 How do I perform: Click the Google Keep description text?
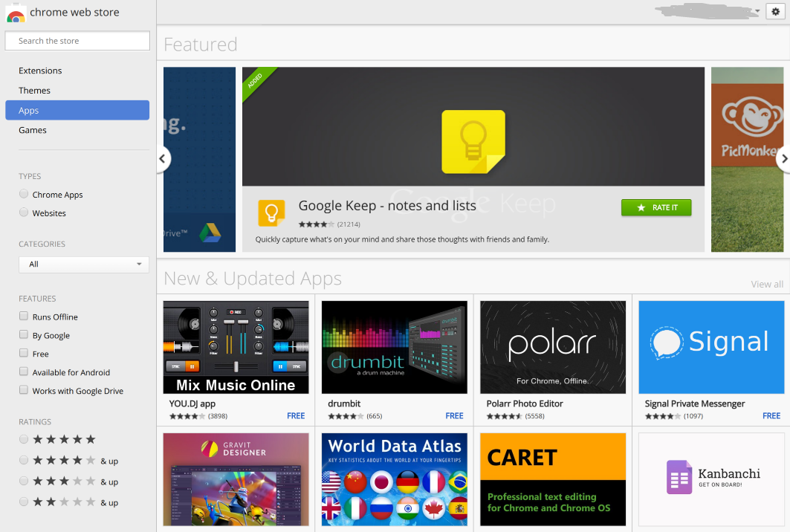point(402,239)
